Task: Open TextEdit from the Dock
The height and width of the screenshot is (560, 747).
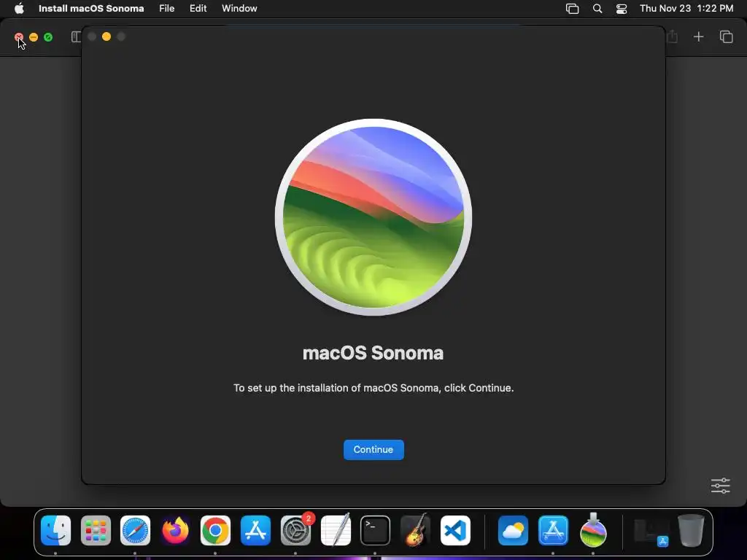Action: 336,531
